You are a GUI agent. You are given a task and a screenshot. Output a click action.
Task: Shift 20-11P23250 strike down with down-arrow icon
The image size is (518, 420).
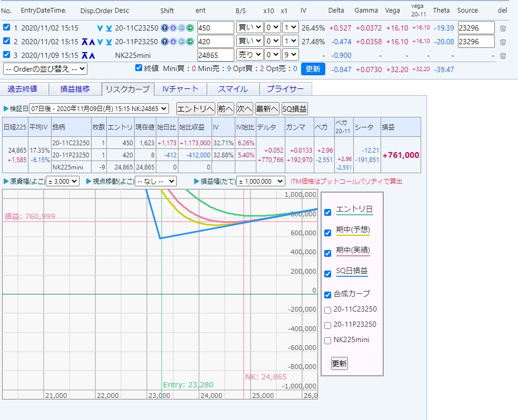tap(173, 42)
